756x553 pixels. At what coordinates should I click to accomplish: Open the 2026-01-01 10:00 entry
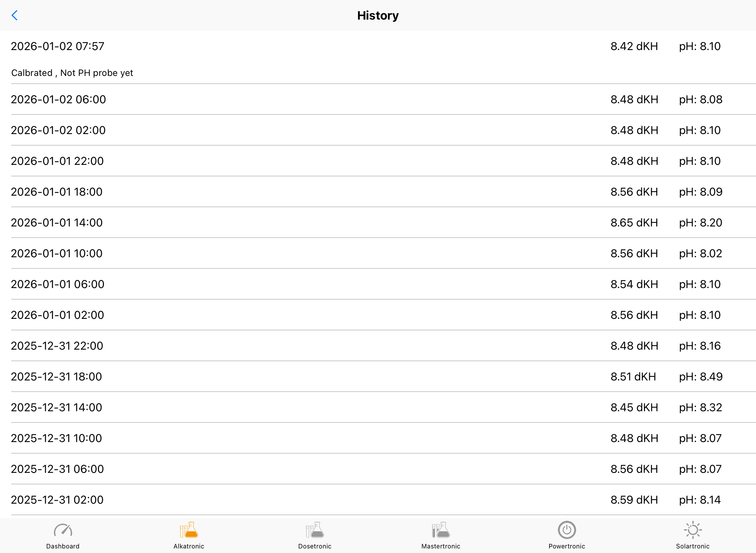pyautogui.click(x=57, y=253)
